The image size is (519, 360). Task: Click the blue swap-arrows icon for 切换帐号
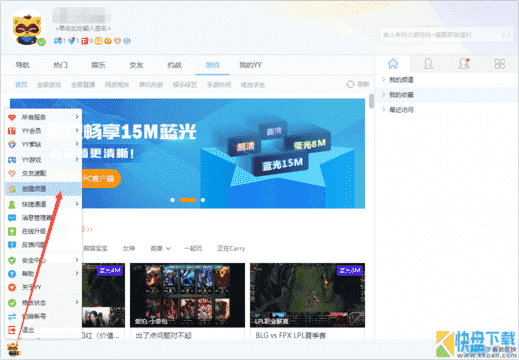[12, 316]
